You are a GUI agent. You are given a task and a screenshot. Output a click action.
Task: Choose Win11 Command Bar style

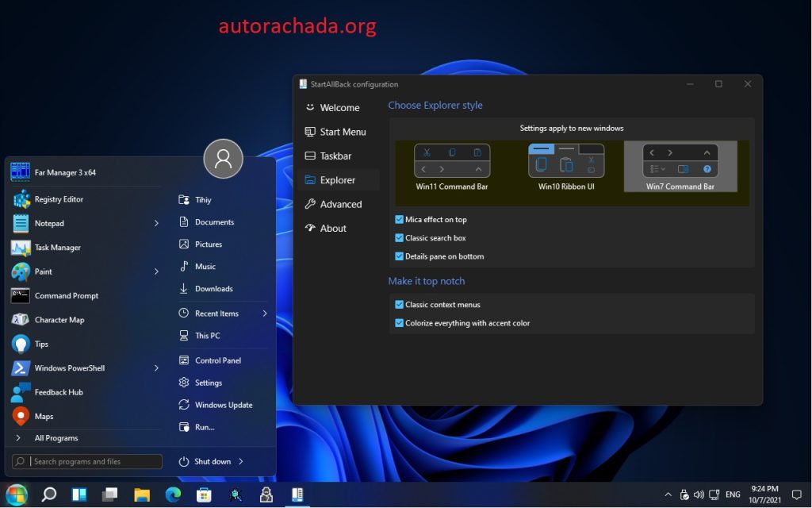(452, 167)
